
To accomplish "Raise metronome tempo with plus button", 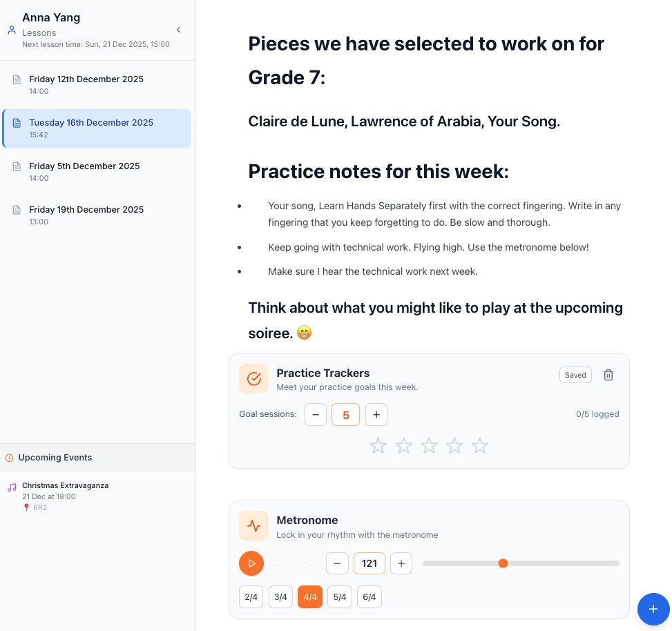I will (x=401, y=563).
